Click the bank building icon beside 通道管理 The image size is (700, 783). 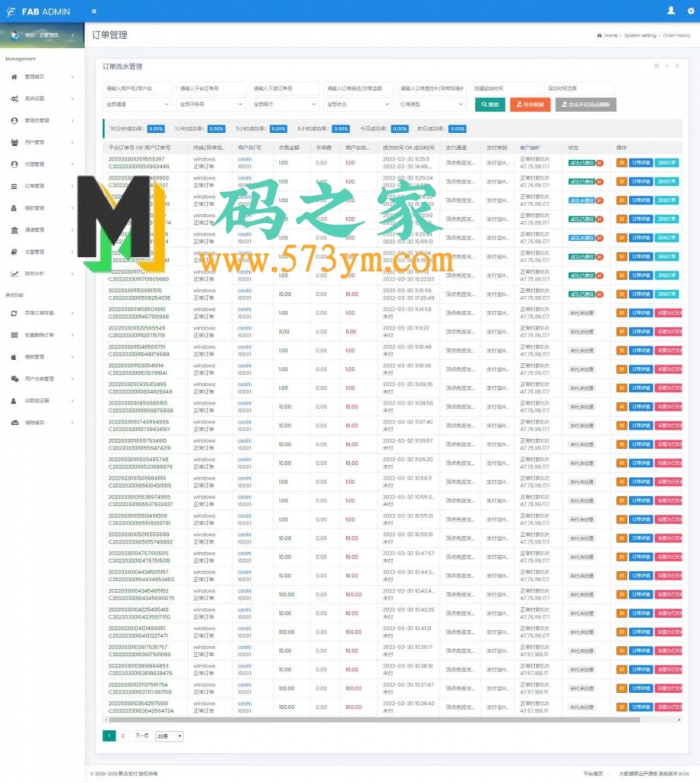[x=15, y=230]
